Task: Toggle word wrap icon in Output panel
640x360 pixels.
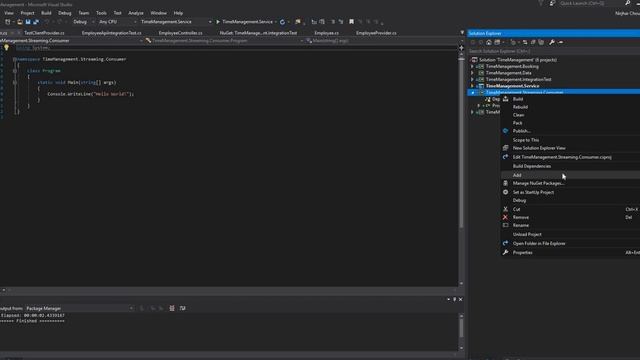Action: [x=182, y=309]
